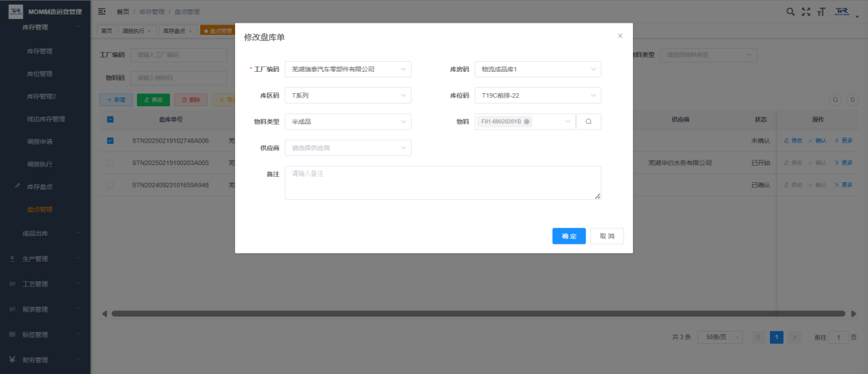Open the header search magnifier icon

click(791, 12)
